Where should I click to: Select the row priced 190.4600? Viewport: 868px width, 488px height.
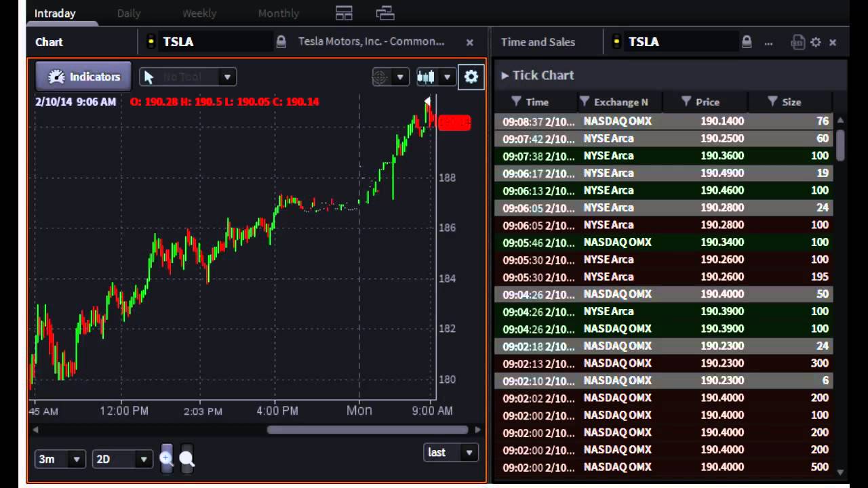tap(664, 190)
